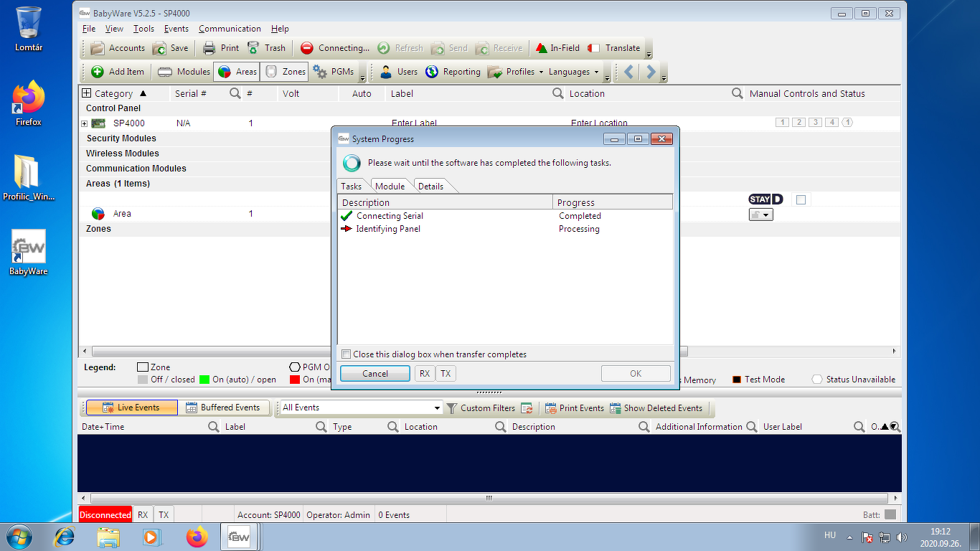
Task: Click the blue back arrow in toolbar
Action: point(628,72)
